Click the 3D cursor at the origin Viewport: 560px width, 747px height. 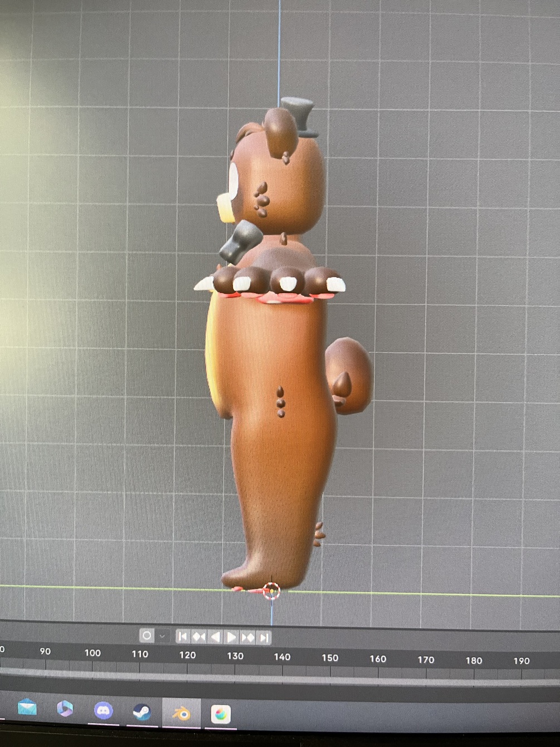(x=271, y=591)
